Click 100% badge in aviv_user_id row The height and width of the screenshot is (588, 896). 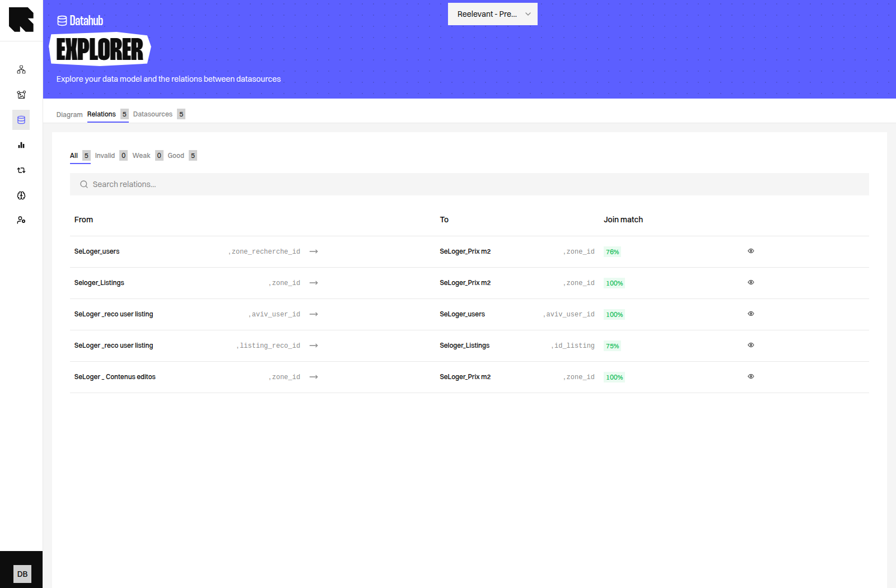(614, 315)
